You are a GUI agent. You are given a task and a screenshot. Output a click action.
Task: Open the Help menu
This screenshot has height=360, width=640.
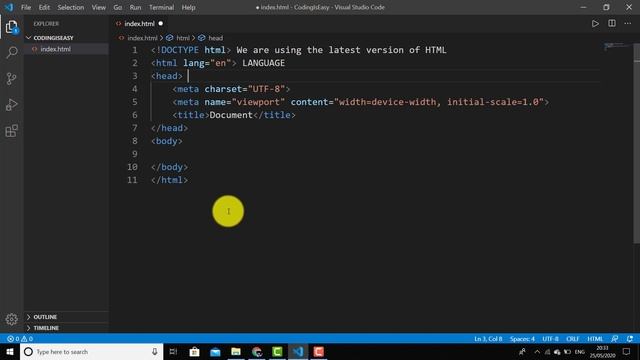coord(188,7)
